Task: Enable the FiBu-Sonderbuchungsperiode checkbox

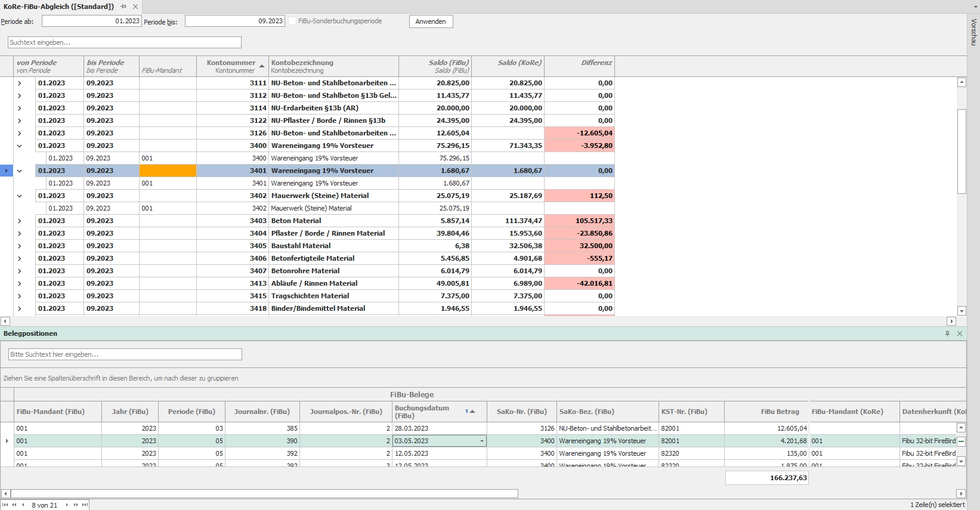Action: pyautogui.click(x=292, y=21)
